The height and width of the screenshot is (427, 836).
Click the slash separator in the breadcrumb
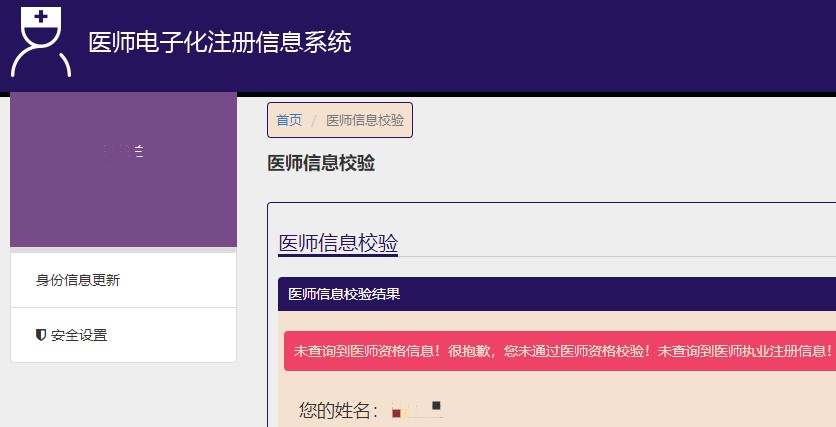point(314,120)
